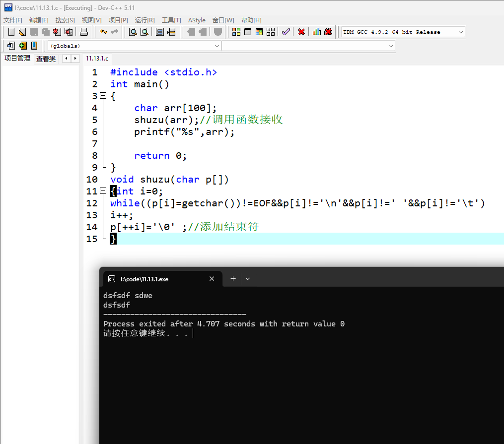Open the 搜索[S] menu
The height and width of the screenshot is (444, 504).
(65, 20)
